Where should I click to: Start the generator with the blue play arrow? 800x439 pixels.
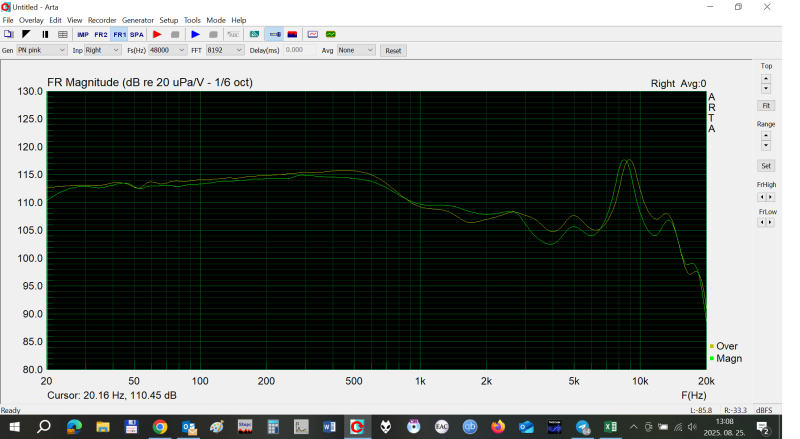coord(195,34)
